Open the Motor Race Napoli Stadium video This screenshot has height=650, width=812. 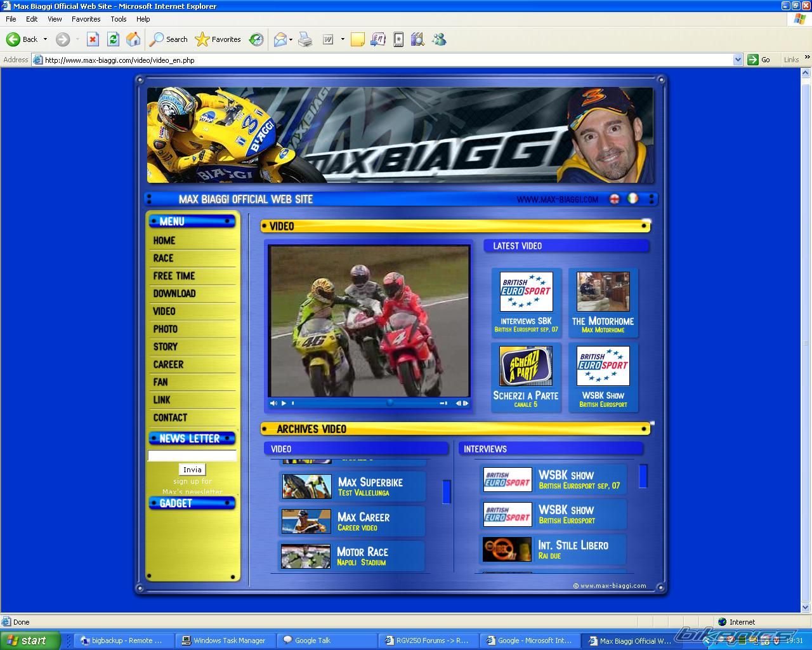click(352, 556)
